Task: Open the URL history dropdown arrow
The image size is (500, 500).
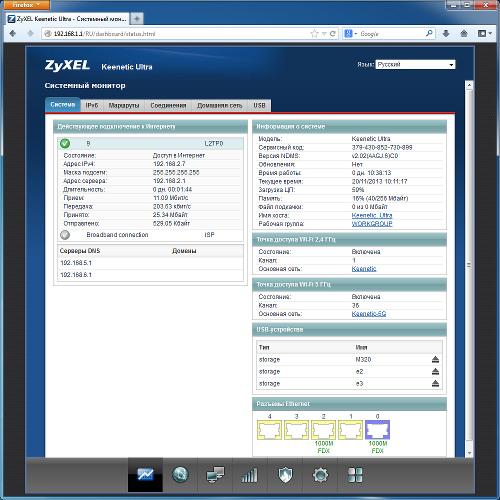Action: point(324,34)
